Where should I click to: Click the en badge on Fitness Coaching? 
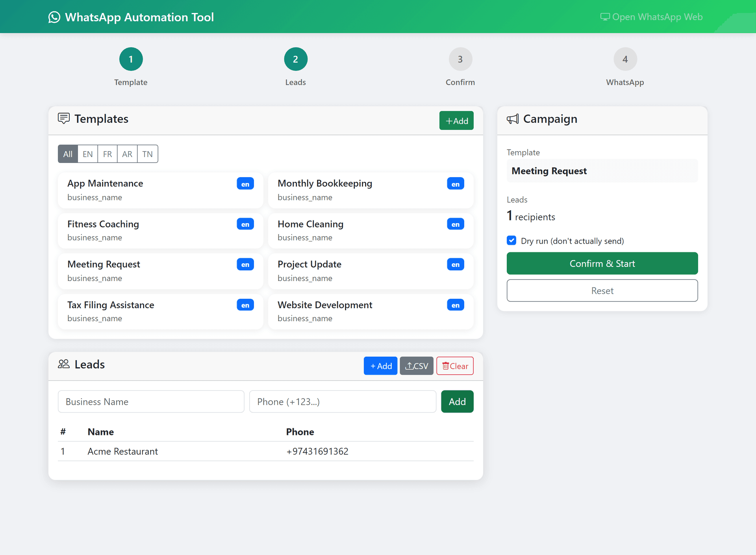pos(245,224)
